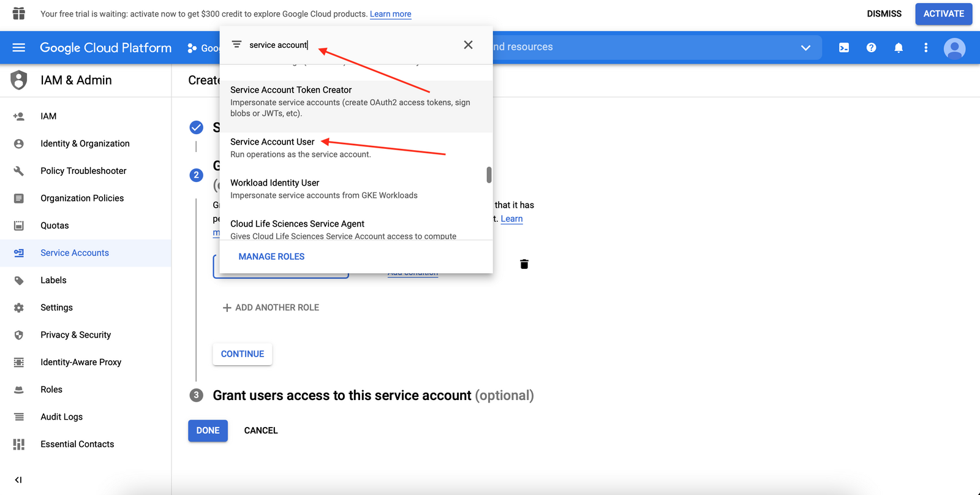Image resolution: width=980 pixels, height=495 pixels.
Task: Open notifications bell icon
Action: pos(899,48)
